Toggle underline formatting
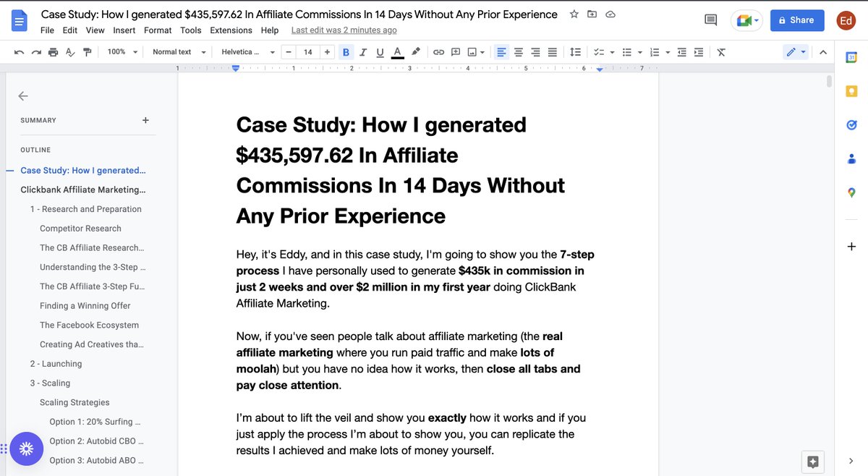Image resolution: width=868 pixels, height=476 pixels. 379,51
